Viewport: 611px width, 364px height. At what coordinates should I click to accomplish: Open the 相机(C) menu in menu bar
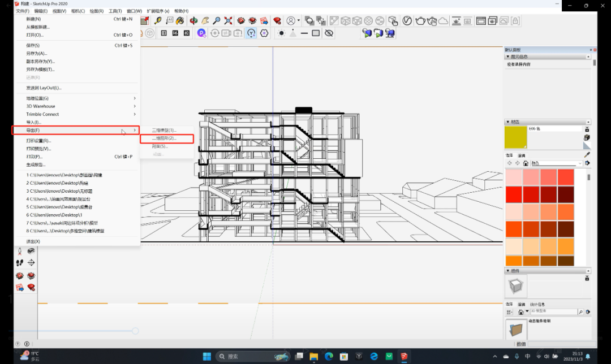pos(78,11)
